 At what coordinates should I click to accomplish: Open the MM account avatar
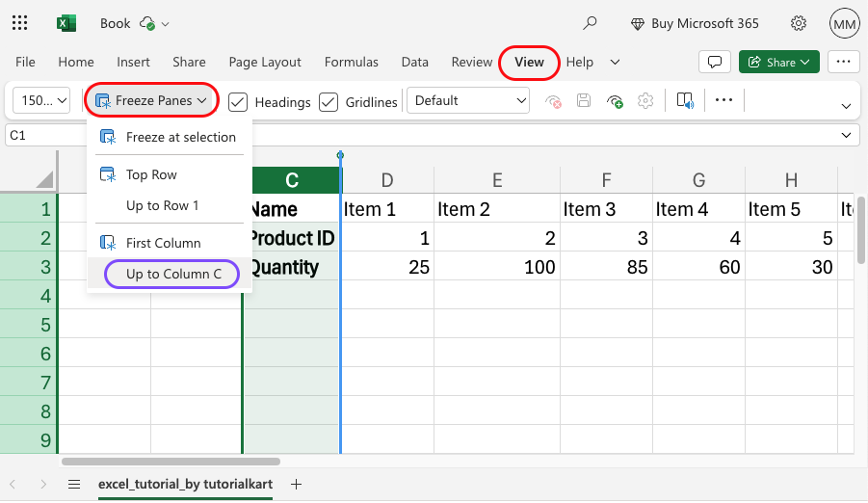pos(844,23)
